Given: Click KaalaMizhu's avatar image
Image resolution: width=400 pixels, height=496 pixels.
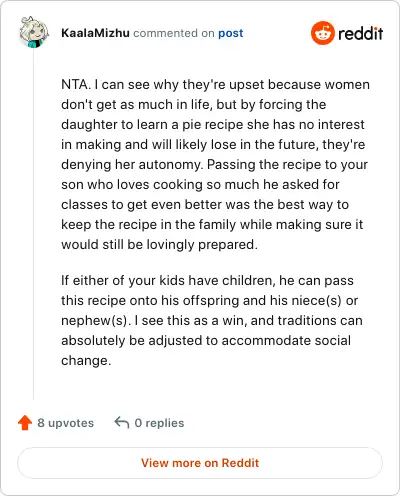Looking at the screenshot, I should [x=34, y=32].
